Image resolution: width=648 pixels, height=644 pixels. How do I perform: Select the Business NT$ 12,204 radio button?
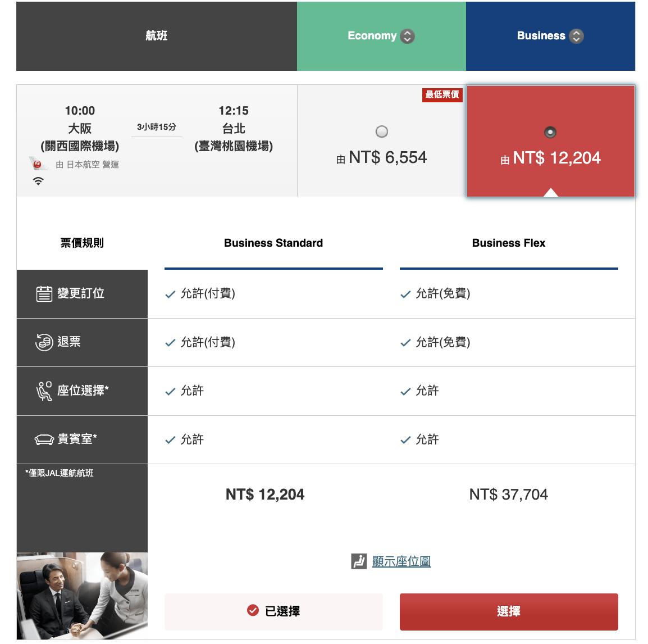[549, 131]
